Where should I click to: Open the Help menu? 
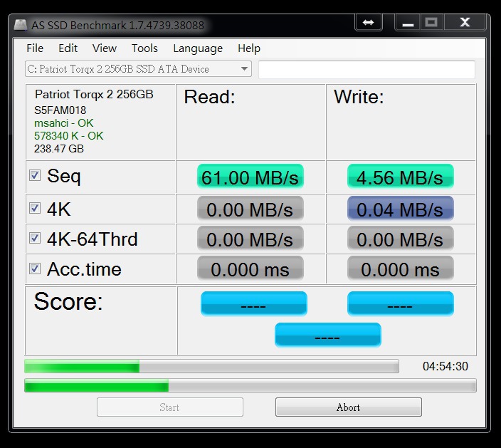(249, 48)
